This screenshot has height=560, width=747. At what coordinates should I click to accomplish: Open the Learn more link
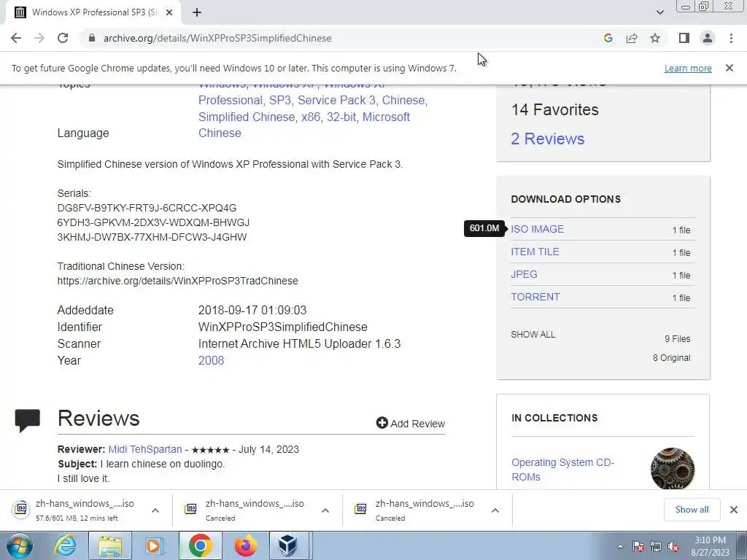pyautogui.click(x=688, y=69)
